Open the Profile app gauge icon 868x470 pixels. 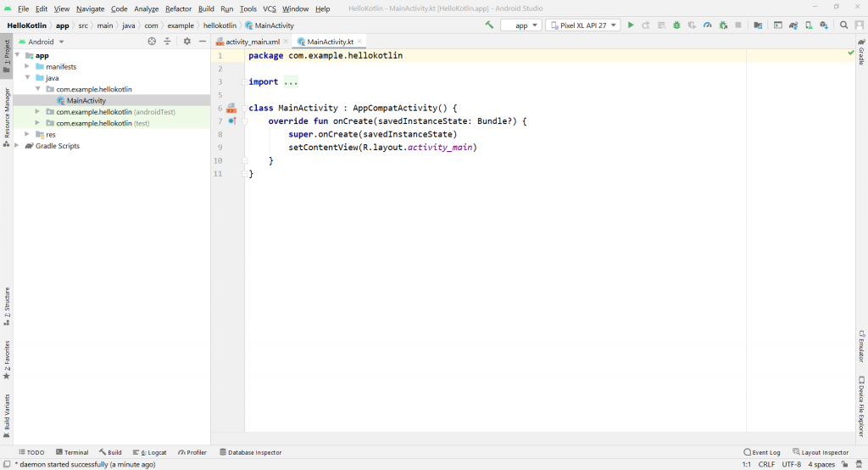pyautogui.click(x=707, y=25)
